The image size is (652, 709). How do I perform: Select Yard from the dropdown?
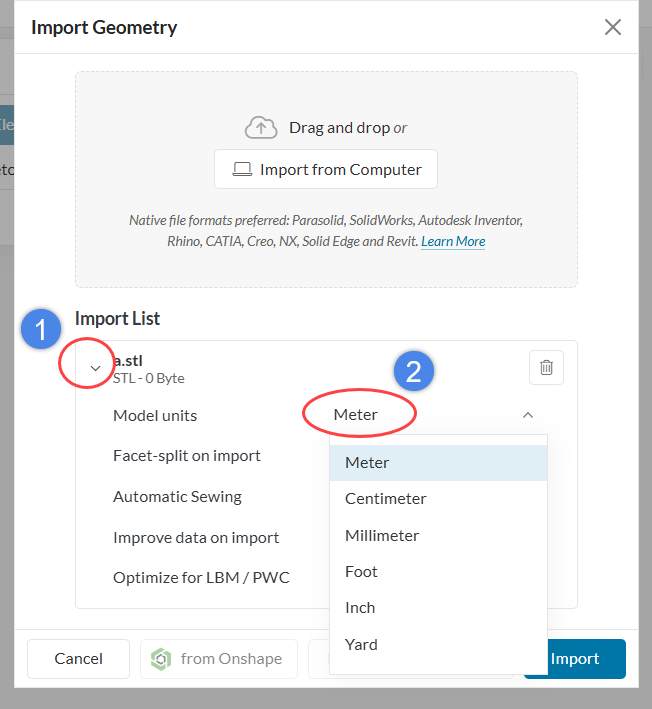(x=361, y=644)
